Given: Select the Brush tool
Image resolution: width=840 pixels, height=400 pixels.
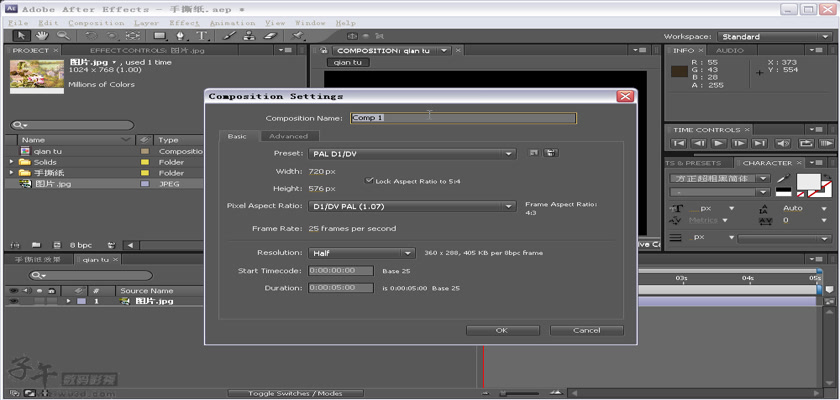Looking at the screenshot, I should pos(229,36).
